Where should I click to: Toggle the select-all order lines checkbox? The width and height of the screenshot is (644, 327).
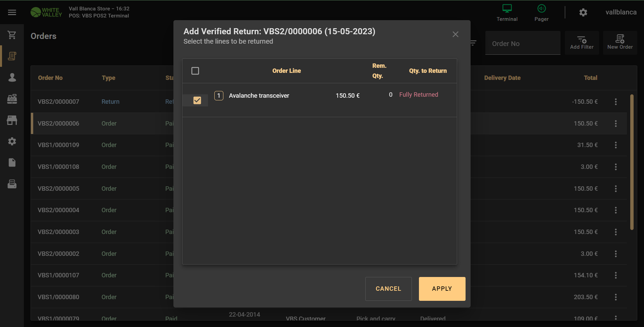195,71
